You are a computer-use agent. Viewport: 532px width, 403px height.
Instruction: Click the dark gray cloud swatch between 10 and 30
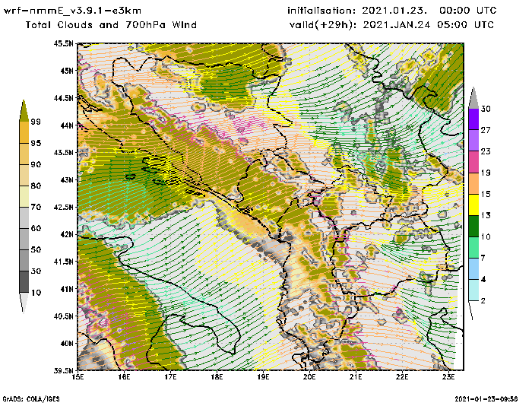coord(25,282)
